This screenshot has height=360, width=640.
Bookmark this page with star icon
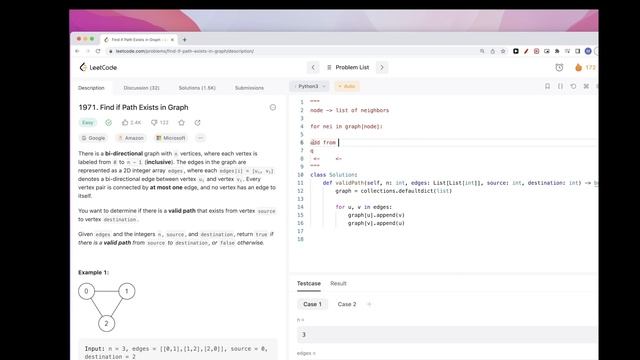click(x=503, y=51)
